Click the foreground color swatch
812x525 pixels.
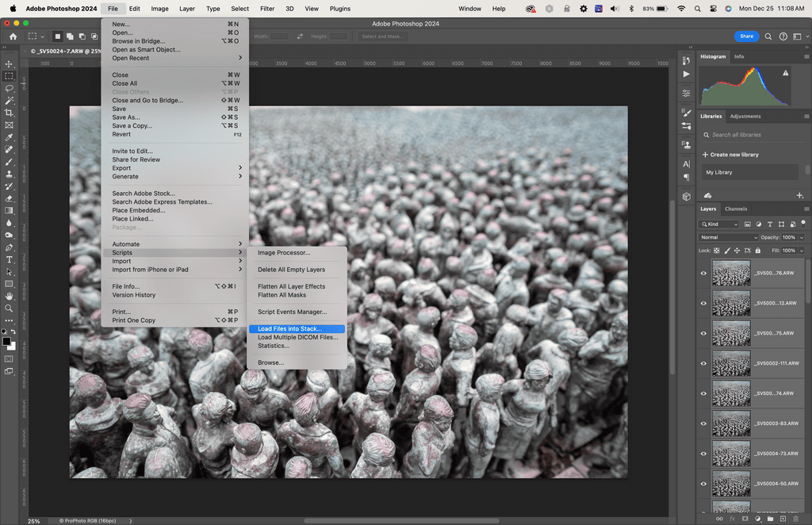(x=6, y=341)
